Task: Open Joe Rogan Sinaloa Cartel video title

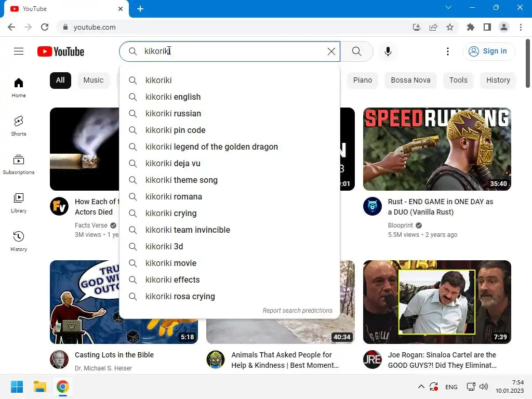Action: (442, 360)
